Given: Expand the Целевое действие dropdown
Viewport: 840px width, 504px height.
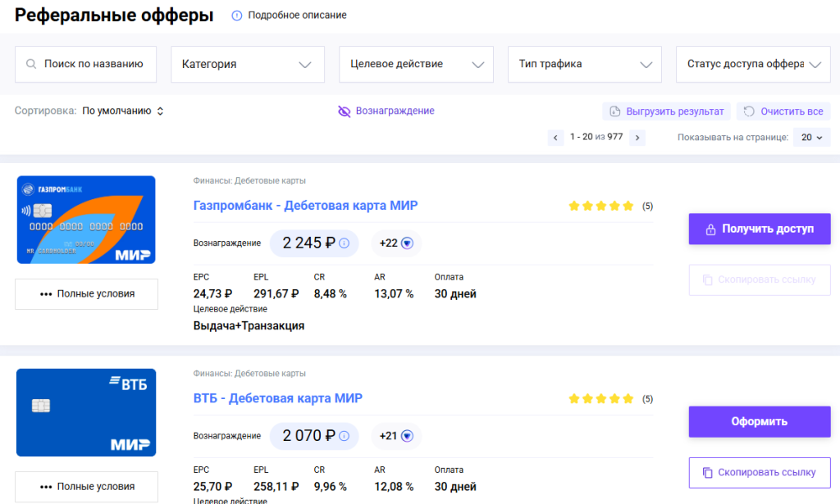Looking at the screenshot, I should pos(416,64).
